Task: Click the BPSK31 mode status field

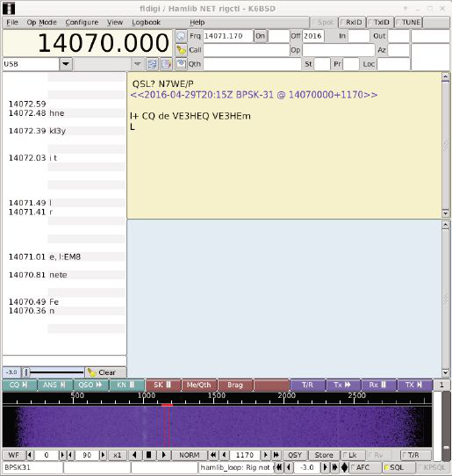Action: [32, 467]
